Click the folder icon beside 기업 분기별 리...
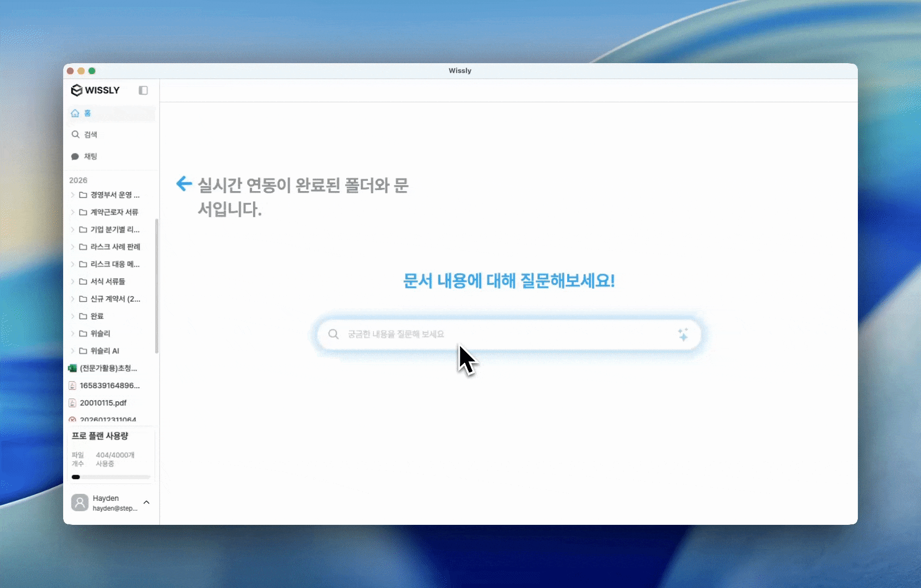921x588 pixels. pyautogui.click(x=83, y=230)
